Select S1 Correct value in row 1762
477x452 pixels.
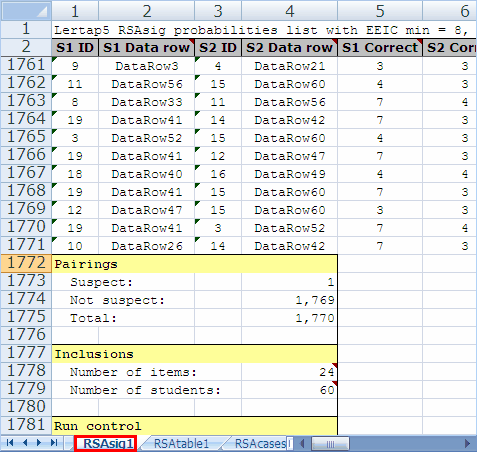380,84
